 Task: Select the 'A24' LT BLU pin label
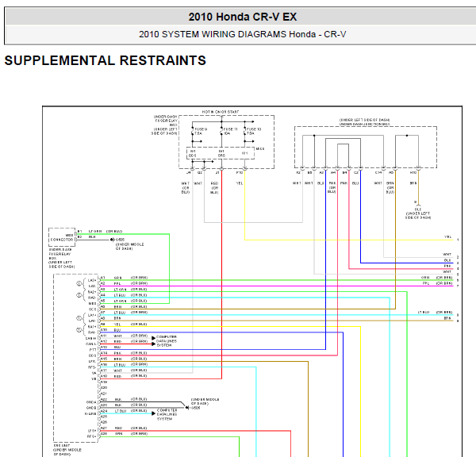104,411
